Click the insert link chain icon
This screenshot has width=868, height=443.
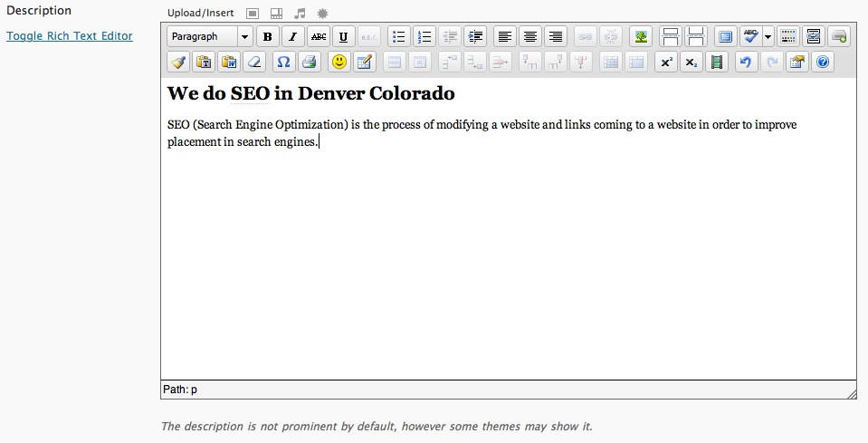[x=585, y=36]
